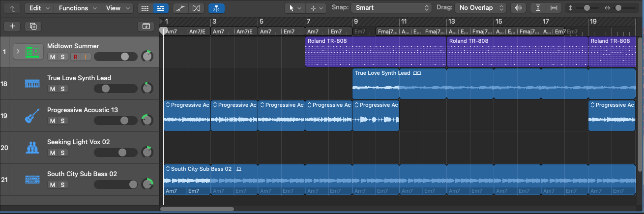Click the Seeking Light Vox 02 singers icon
Viewport: 644px width, 214px height.
[32, 148]
